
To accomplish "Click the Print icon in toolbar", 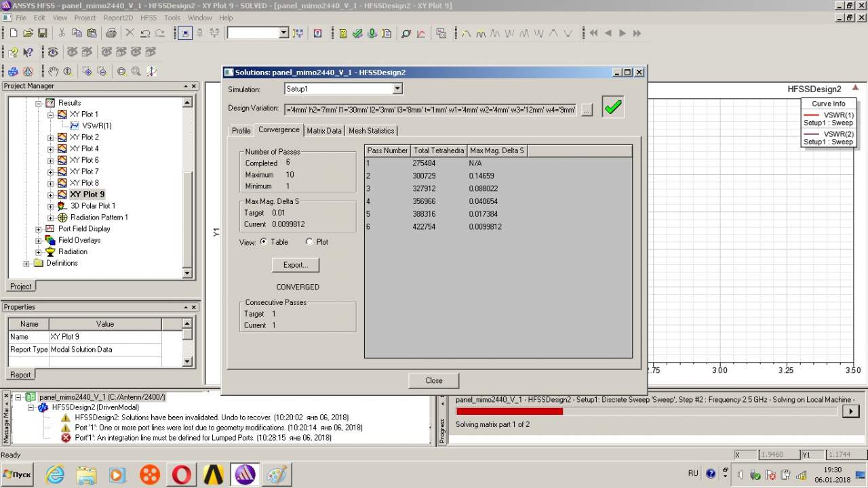I will [111, 33].
